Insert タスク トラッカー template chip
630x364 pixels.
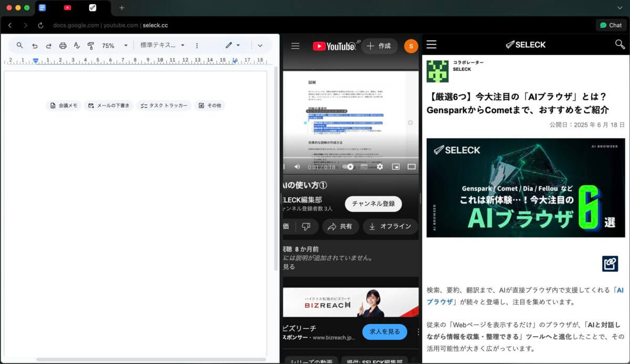164,105
